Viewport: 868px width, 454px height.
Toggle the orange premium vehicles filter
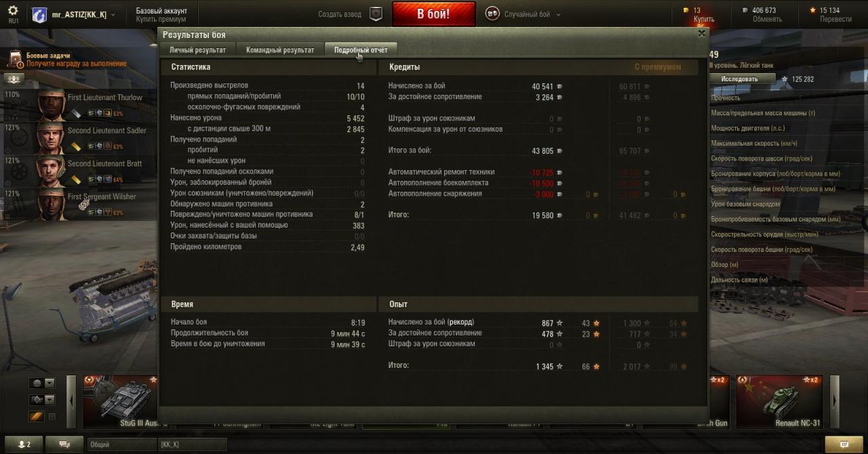[x=35, y=417]
